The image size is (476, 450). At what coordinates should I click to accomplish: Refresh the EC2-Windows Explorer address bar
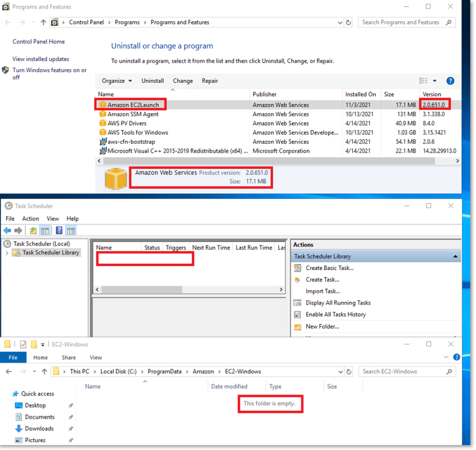(x=349, y=371)
